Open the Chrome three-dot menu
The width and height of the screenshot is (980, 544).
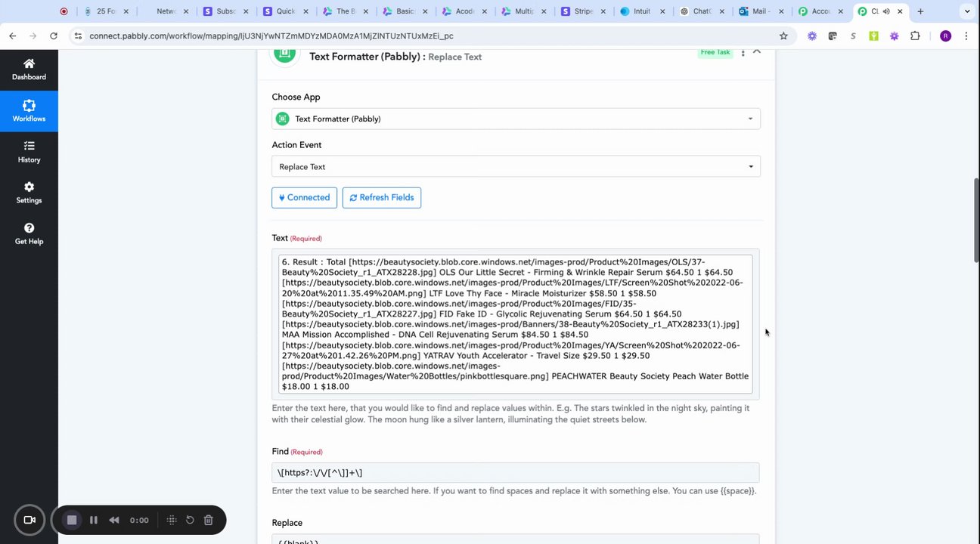point(966,36)
